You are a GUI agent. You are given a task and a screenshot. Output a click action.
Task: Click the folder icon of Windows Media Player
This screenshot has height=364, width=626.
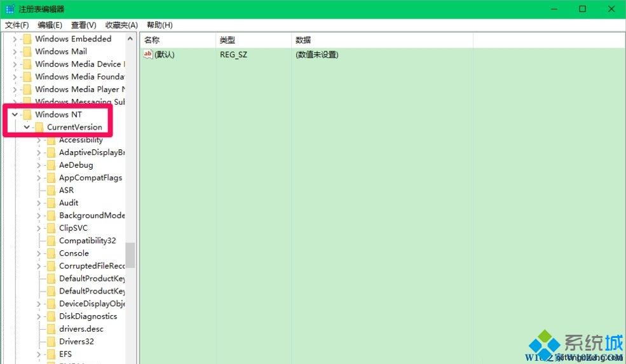tap(27, 90)
